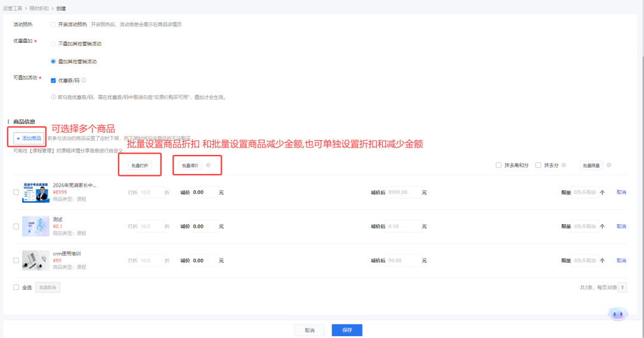Click bottom 取消 button beside 保存
This screenshot has height=338, width=644.
[x=309, y=330]
